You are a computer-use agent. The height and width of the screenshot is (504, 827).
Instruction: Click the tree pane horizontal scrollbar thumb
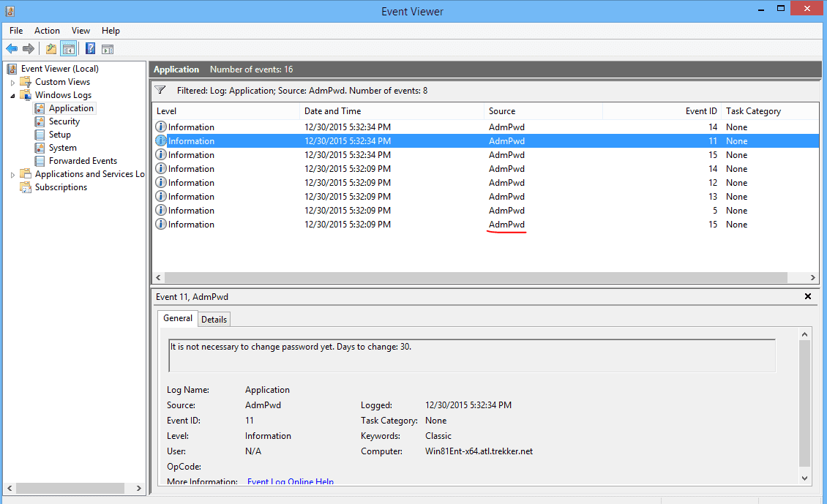tap(70, 488)
